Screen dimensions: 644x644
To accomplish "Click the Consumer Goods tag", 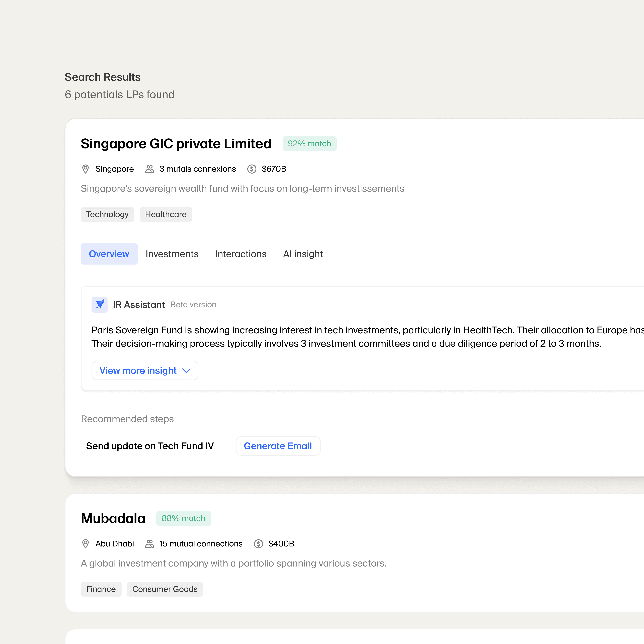I will tap(165, 589).
